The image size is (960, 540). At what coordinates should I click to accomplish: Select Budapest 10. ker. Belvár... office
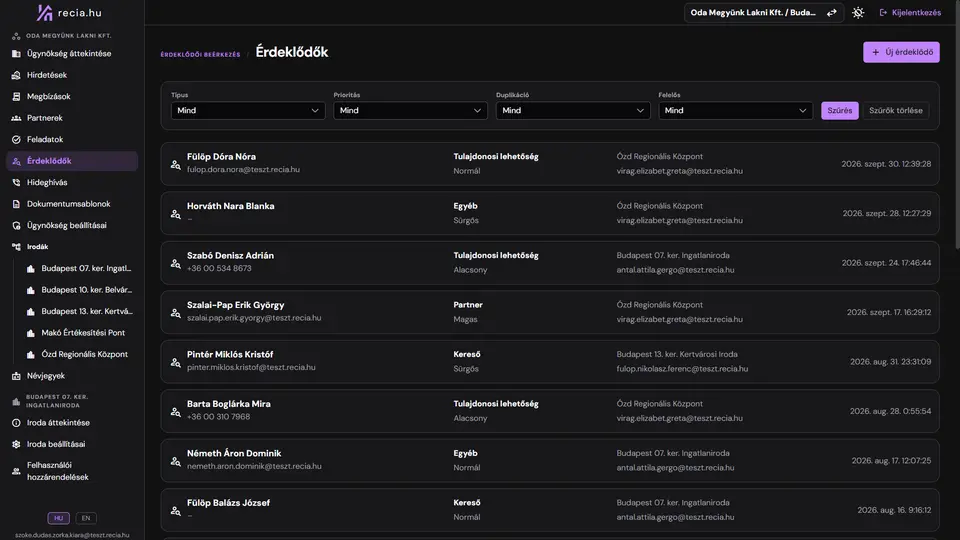(80, 290)
